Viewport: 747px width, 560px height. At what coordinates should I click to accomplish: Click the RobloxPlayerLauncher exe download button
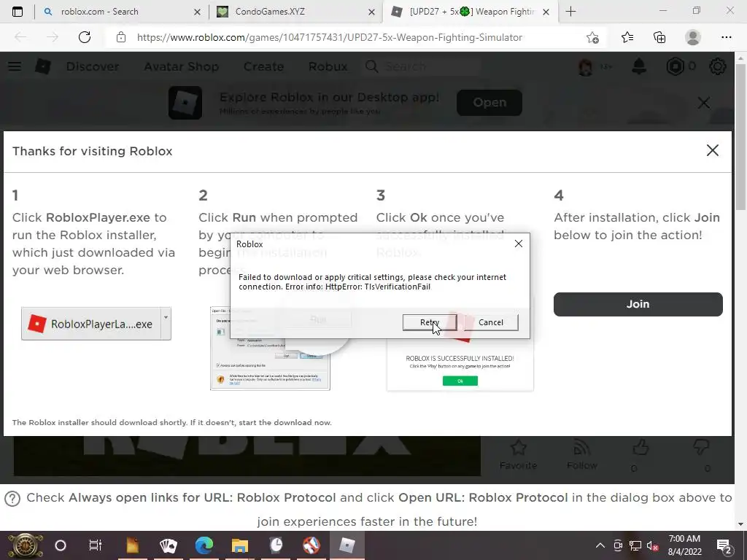click(x=91, y=324)
